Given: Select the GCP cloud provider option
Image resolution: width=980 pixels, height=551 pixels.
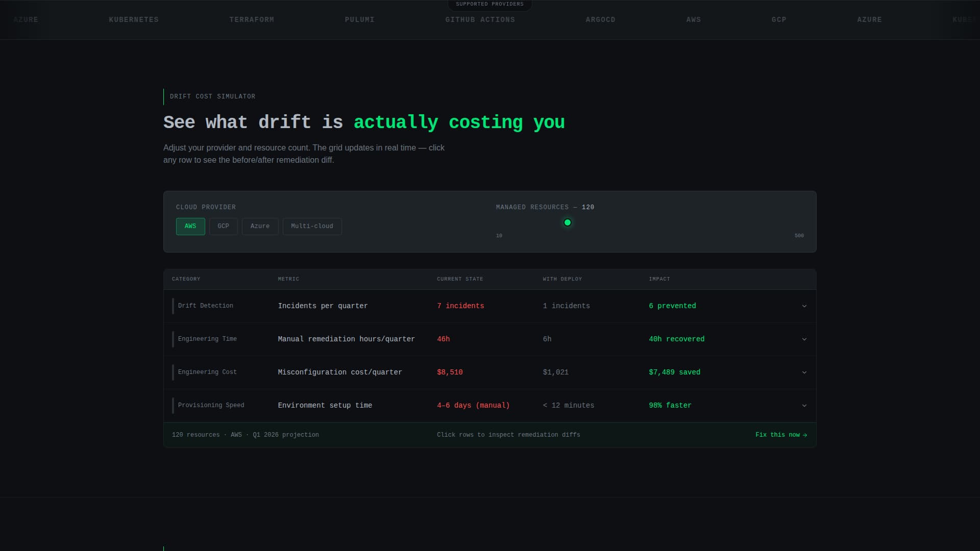Looking at the screenshot, I should (223, 227).
